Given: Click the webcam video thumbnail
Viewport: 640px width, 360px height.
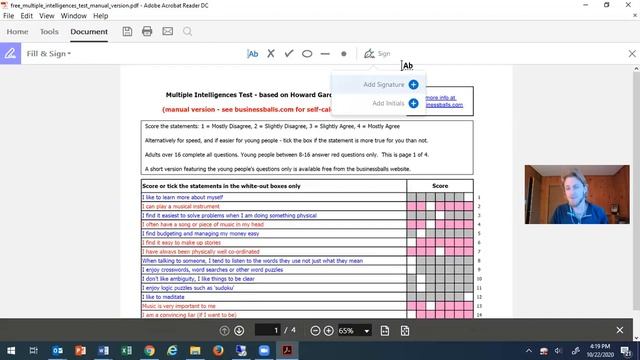Looking at the screenshot, I should [577, 194].
